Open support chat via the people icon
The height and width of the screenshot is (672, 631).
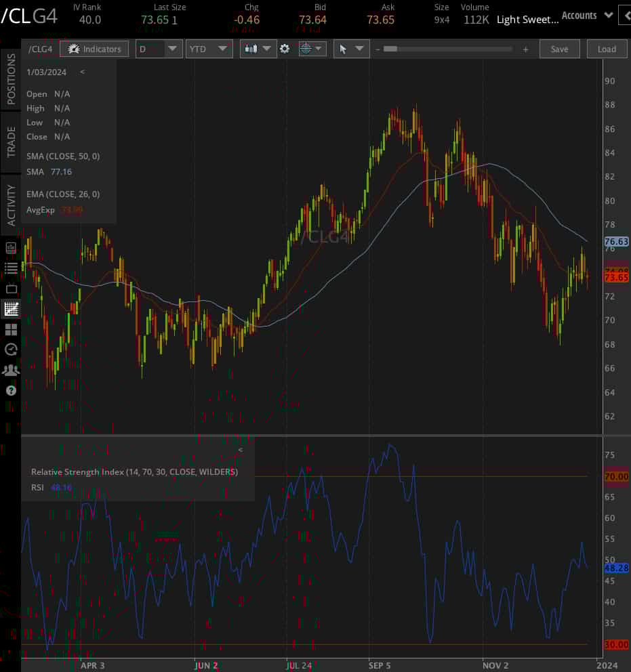(10, 370)
